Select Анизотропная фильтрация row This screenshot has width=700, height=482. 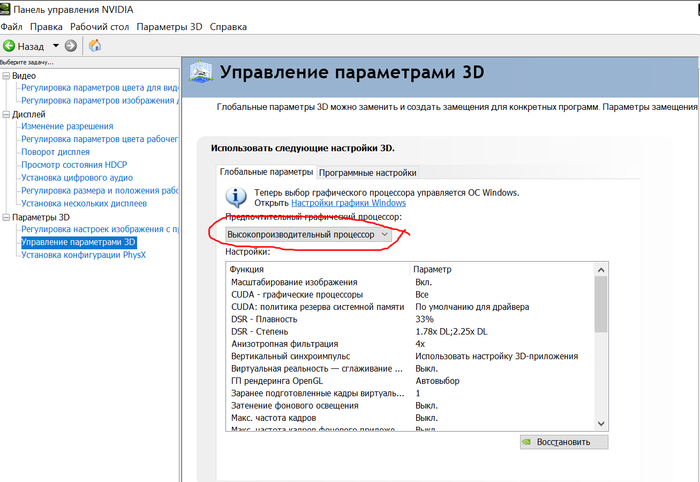click(410, 344)
